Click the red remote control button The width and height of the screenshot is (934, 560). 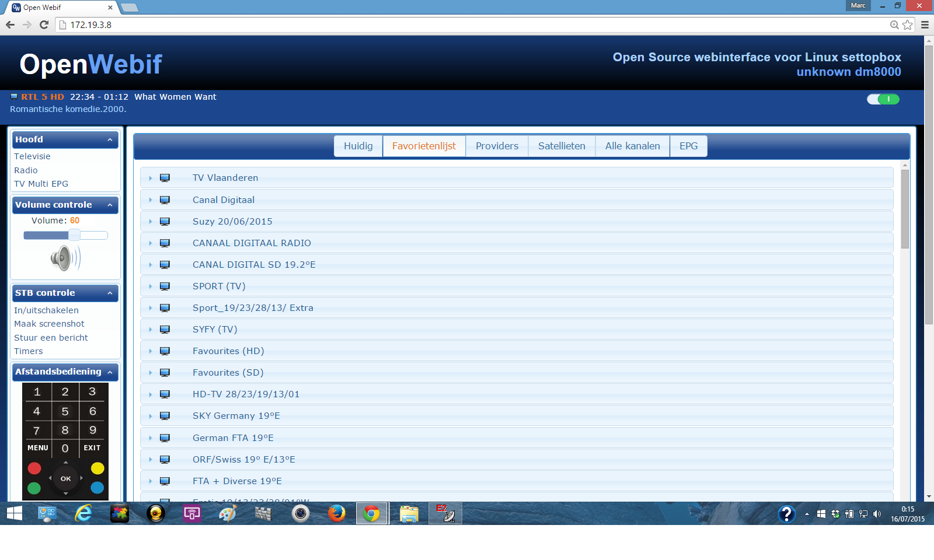click(x=34, y=468)
